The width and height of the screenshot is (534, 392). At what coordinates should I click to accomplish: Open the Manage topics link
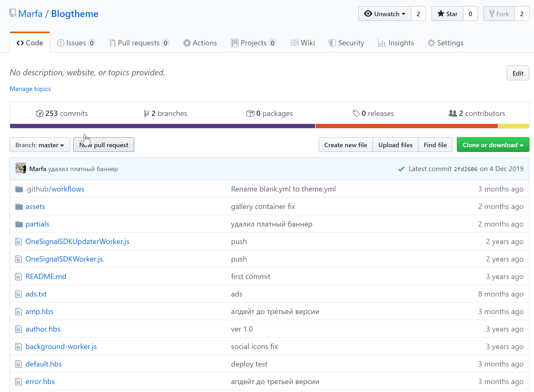(x=30, y=89)
